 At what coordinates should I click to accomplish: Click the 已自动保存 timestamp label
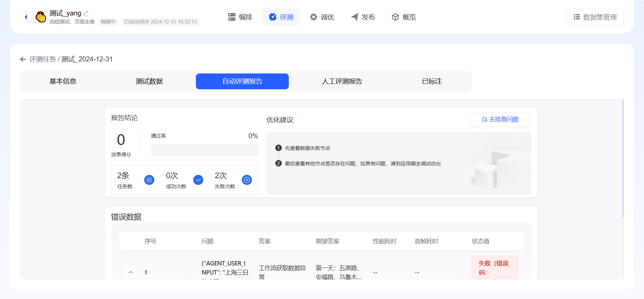(161, 22)
